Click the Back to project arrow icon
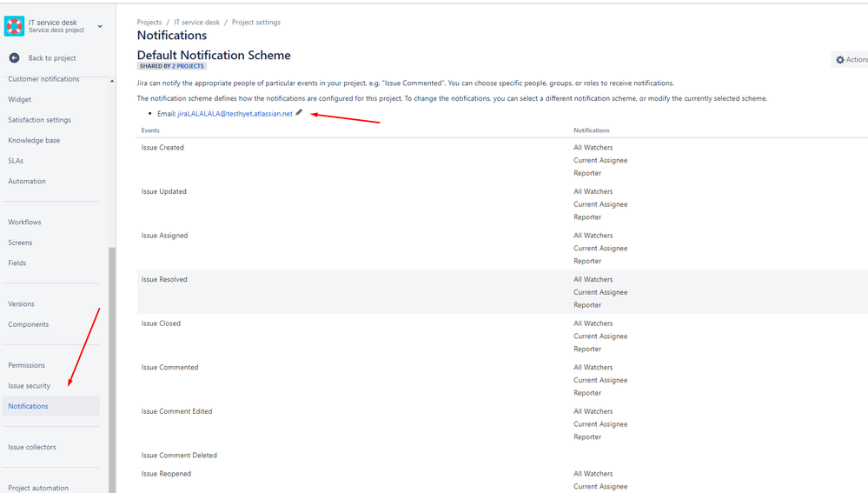This screenshot has width=868, height=493. 15,57
